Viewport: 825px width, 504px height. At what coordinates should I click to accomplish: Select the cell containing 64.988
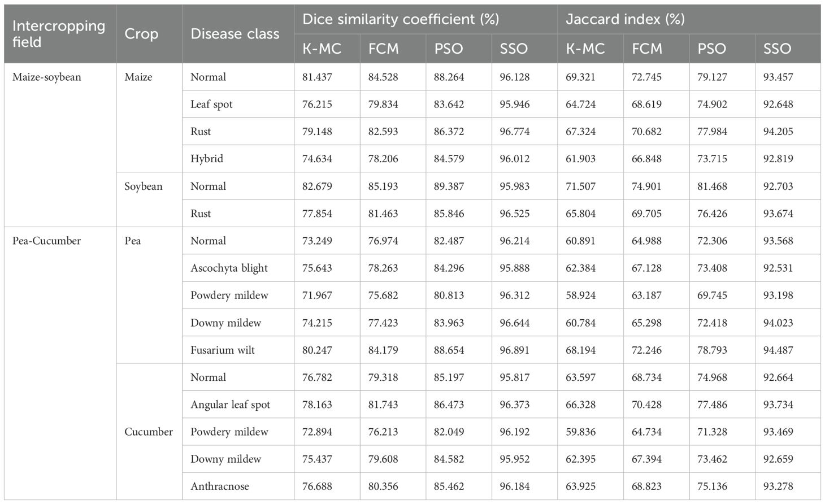point(646,241)
